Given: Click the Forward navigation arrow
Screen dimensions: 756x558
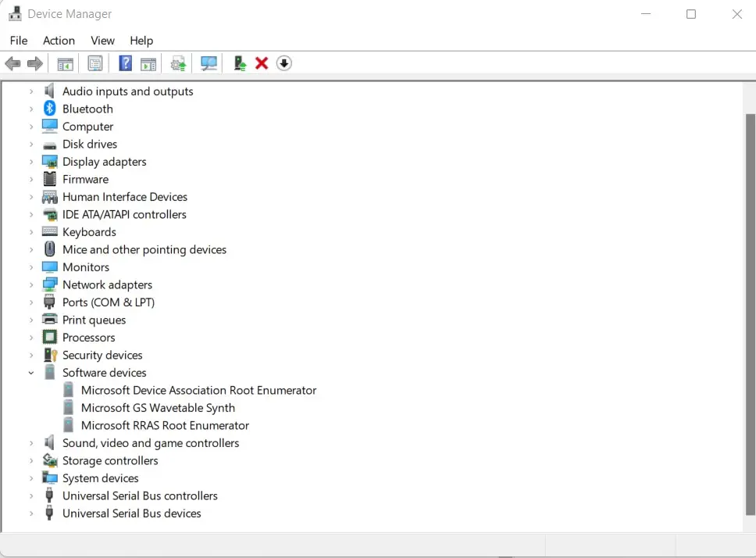Looking at the screenshot, I should click(34, 63).
